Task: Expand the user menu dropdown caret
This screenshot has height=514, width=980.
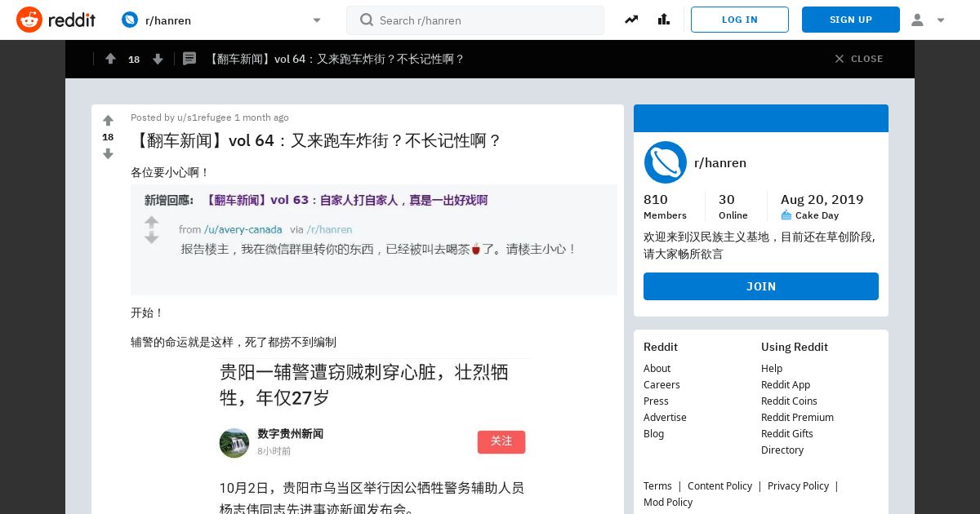Action: tap(941, 20)
